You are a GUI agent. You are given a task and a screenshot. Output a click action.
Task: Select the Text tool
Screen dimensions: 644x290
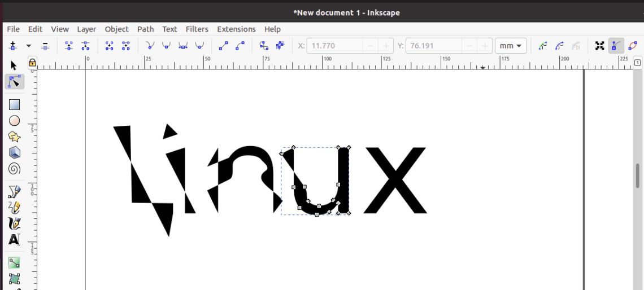(x=14, y=240)
